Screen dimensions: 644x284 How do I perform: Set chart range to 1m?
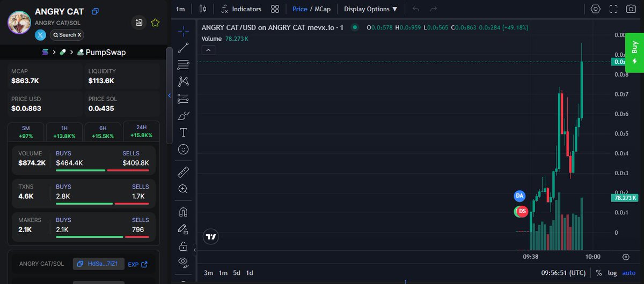click(223, 273)
